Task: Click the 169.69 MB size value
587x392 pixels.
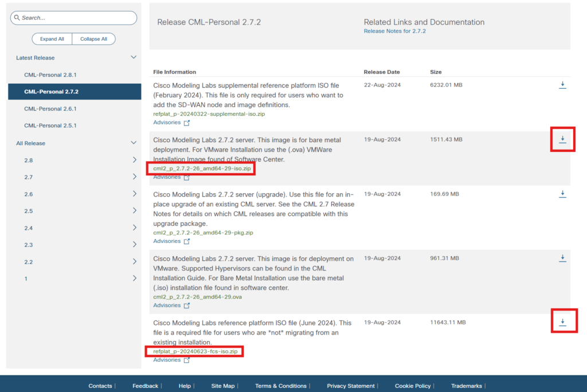Action: [x=445, y=194]
